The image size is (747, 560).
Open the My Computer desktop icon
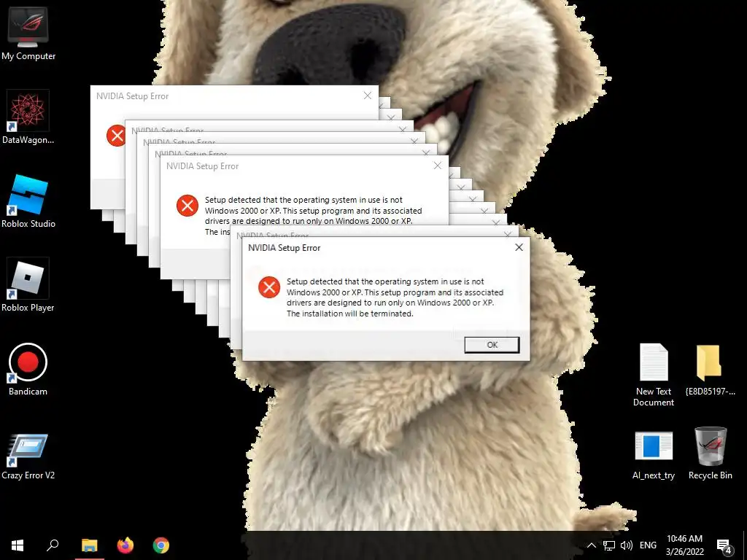28,34
